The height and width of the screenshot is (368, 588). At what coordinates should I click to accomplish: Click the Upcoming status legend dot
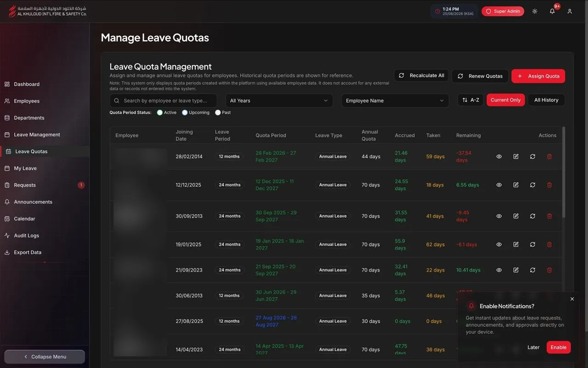point(185,112)
